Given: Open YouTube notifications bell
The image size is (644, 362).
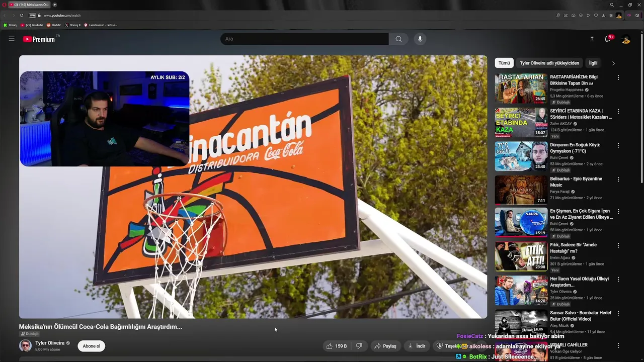Looking at the screenshot, I should (607, 39).
